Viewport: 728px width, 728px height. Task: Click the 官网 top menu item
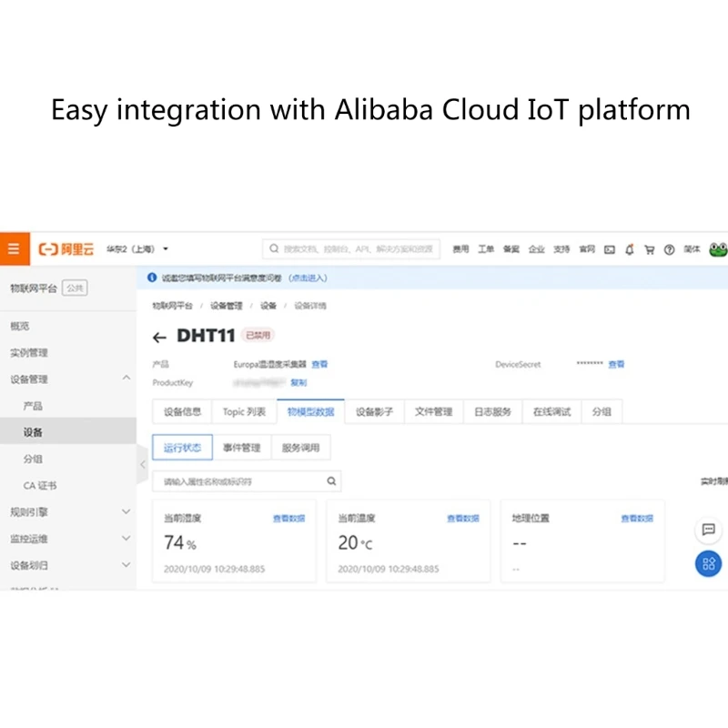(x=587, y=249)
